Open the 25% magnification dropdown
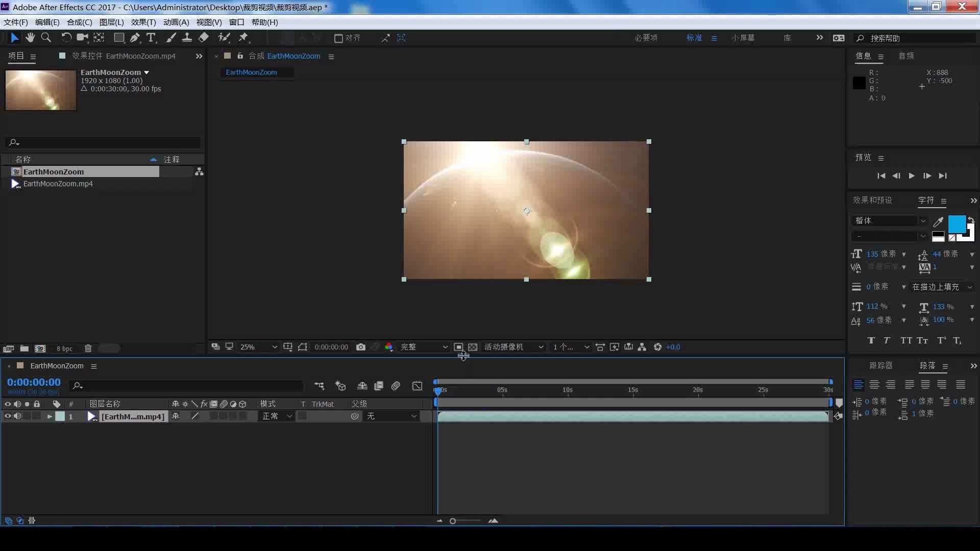Screen dimensions: 980x551 (x=259, y=347)
